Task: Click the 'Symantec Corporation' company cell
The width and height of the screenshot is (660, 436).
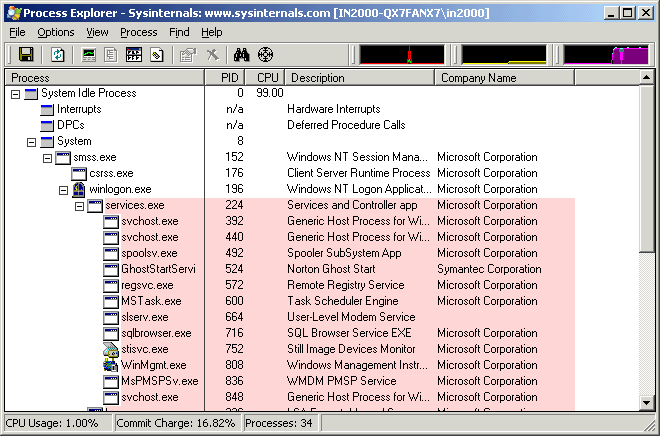Action: (x=489, y=269)
